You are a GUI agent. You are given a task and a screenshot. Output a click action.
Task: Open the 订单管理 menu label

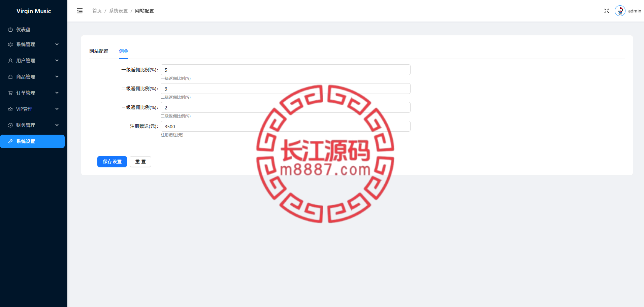[26, 93]
